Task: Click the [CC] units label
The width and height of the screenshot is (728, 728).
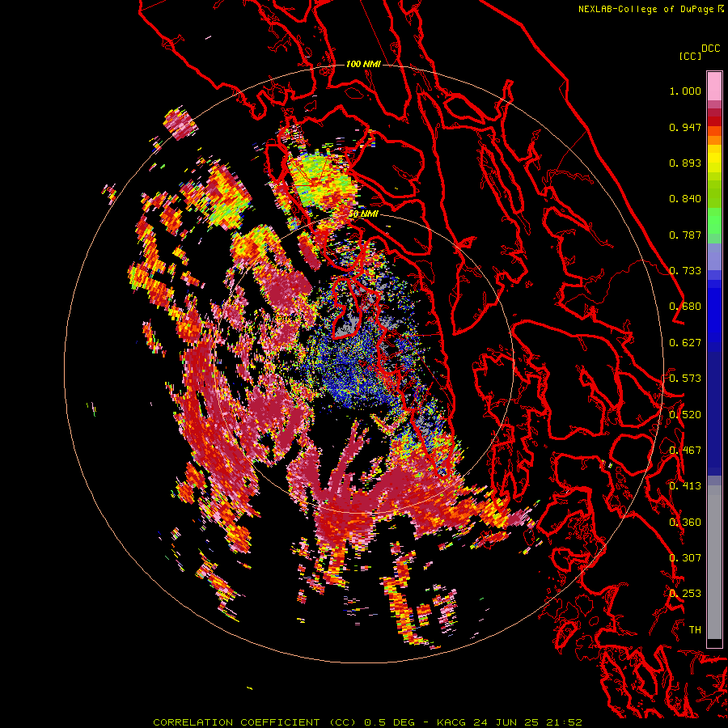Action: tap(690, 56)
